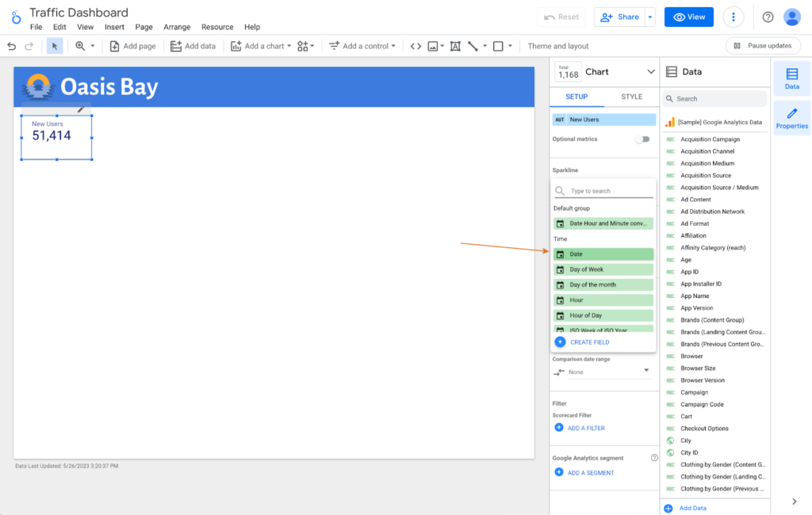Click the community visualizations icon
Screen dimensions: 812x515
pyautogui.click(x=305, y=46)
